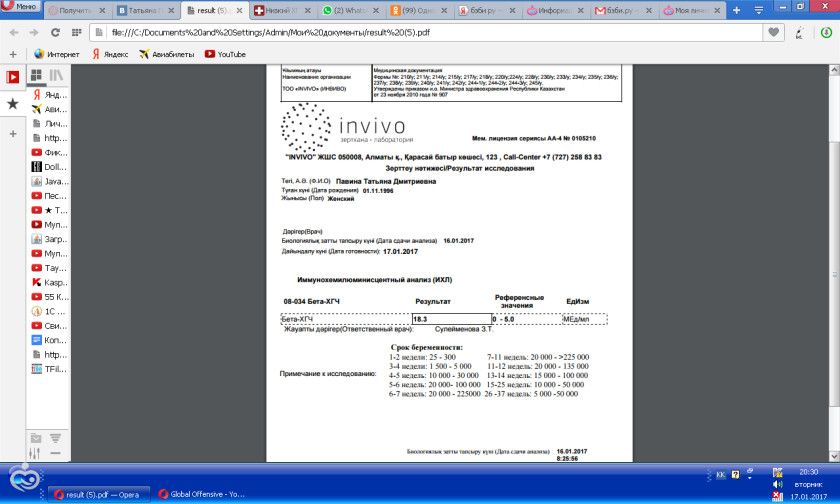Open the Kasp... bookmark in the sidebar
Viewport: 840px width, 504px height.
tap(49, 283)
